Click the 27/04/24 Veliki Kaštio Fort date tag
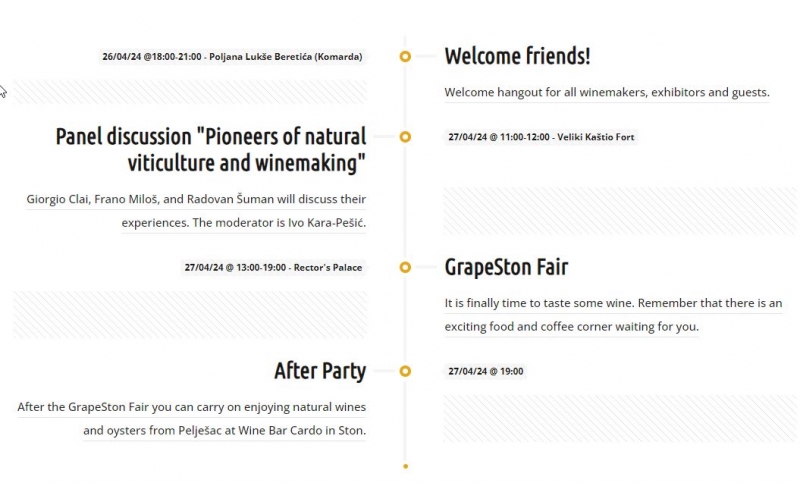The image size is (800, 483). pyautogui.click(x=541, y=137)
